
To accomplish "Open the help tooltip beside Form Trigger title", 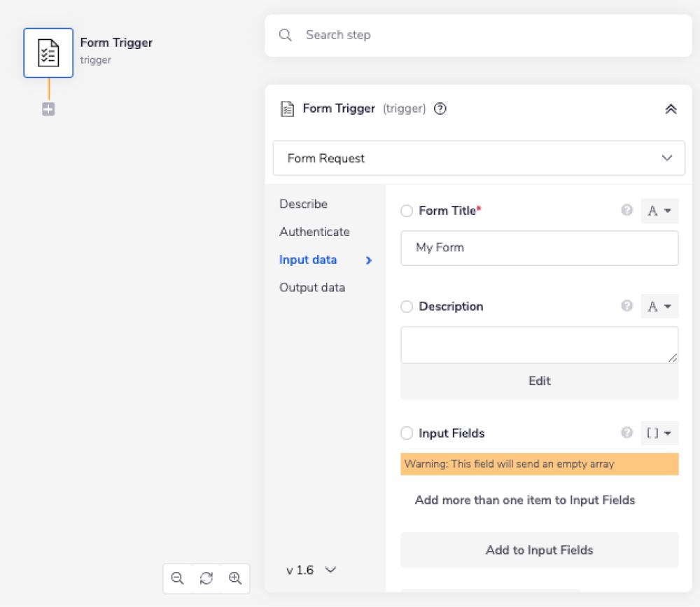I will [442, 109].
